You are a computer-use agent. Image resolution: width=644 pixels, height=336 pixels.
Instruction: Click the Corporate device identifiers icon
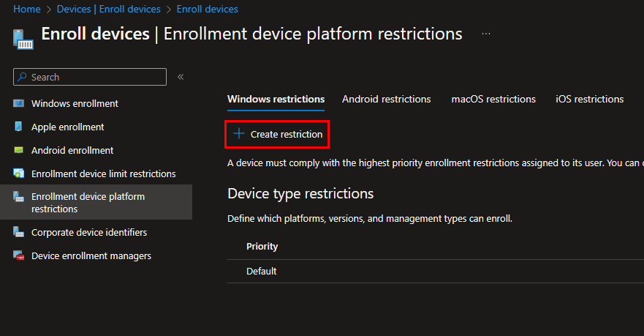coord(18,232)
